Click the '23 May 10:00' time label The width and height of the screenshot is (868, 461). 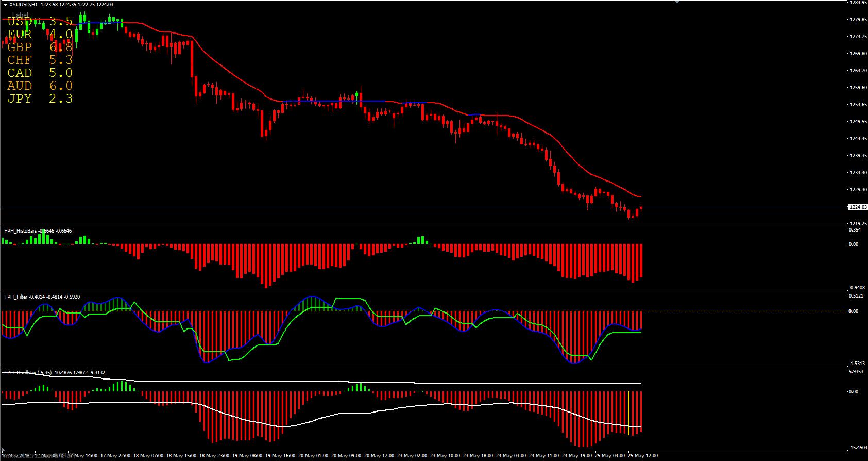pos(445,456)
